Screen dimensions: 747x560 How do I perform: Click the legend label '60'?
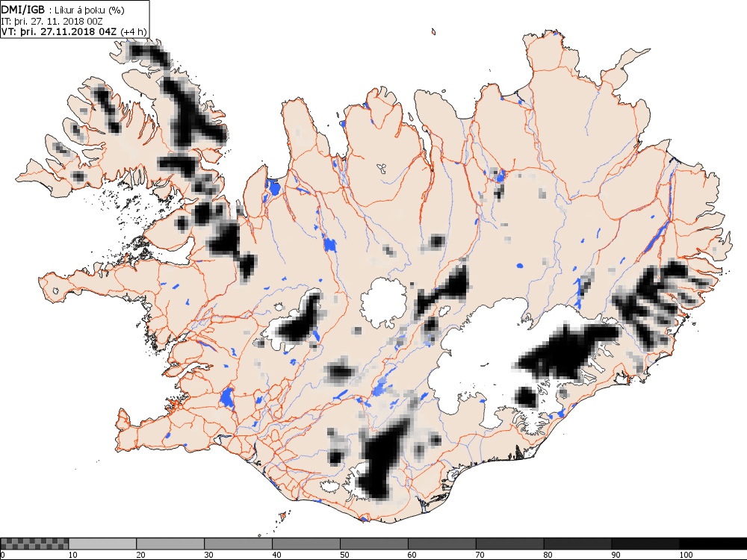pos(412,555)
